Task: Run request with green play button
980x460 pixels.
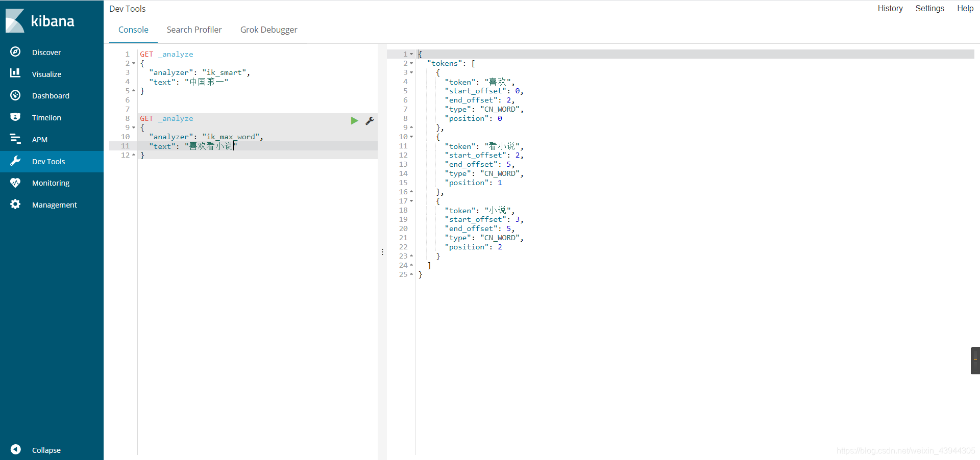Action: 354,120
